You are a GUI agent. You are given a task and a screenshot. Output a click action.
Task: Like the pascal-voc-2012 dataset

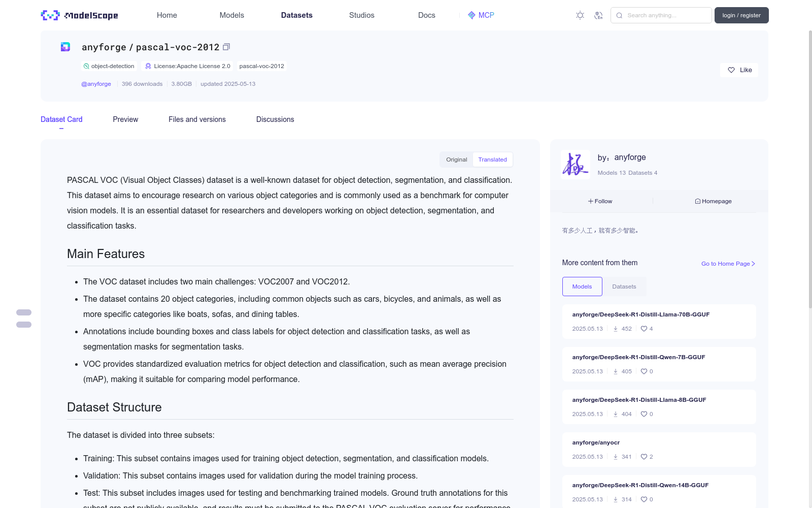pyautogui.click(x=739, y=70)
